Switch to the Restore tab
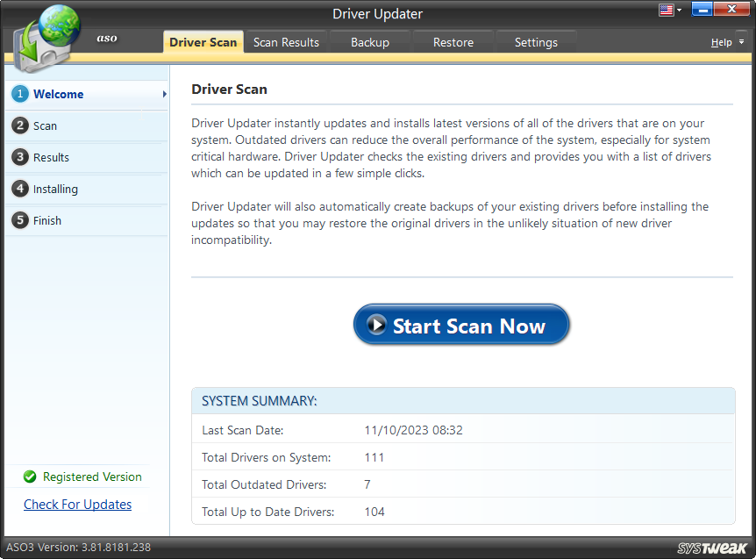 pyautogui.click(x=453, y=41)
